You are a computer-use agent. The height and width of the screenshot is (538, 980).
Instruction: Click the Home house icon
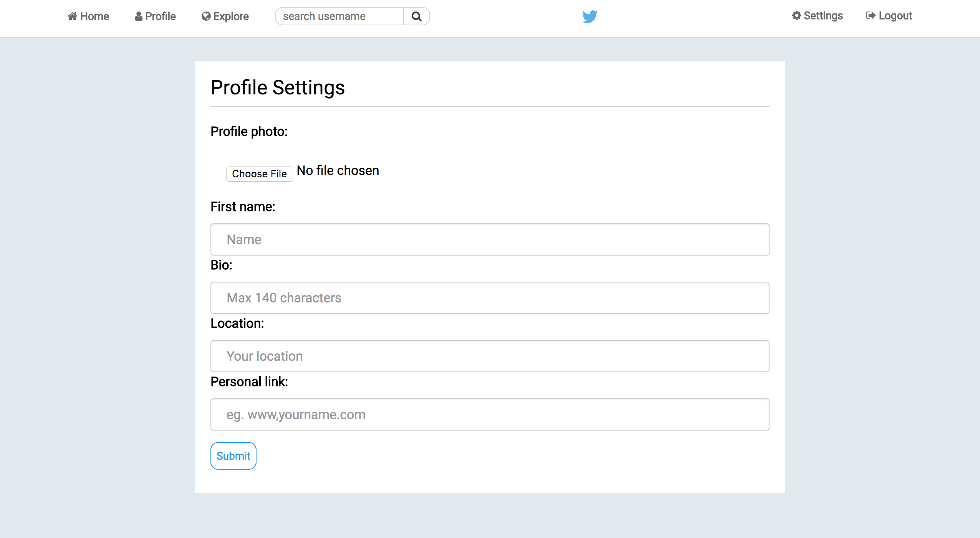click(x=73, y=16)
